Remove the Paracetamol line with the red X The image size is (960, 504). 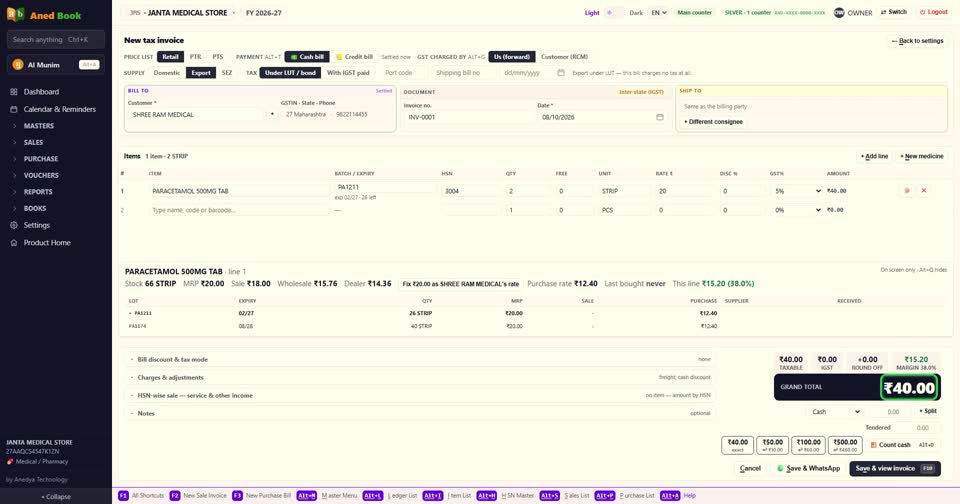(x=924, y=190)
